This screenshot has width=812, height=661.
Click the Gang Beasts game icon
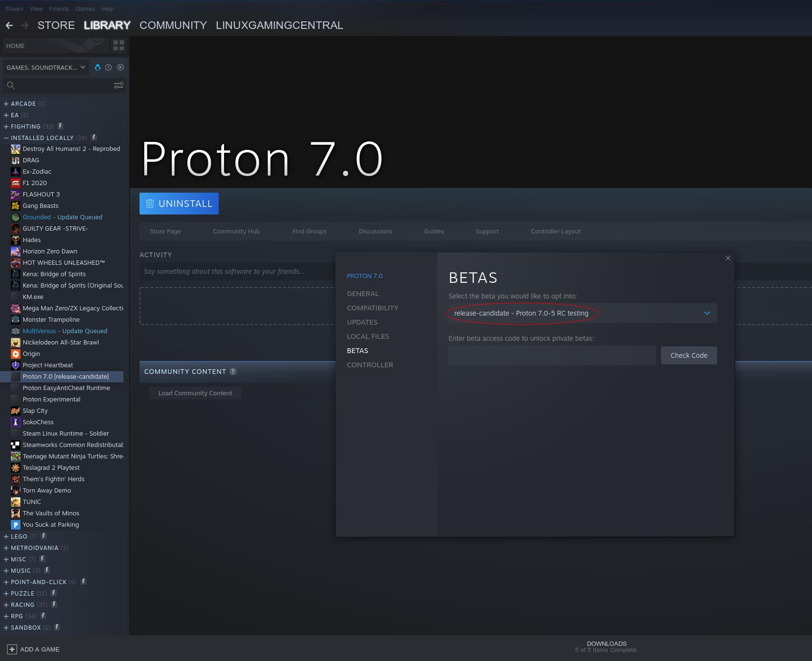pyautogui.click(x=16, y=205)
